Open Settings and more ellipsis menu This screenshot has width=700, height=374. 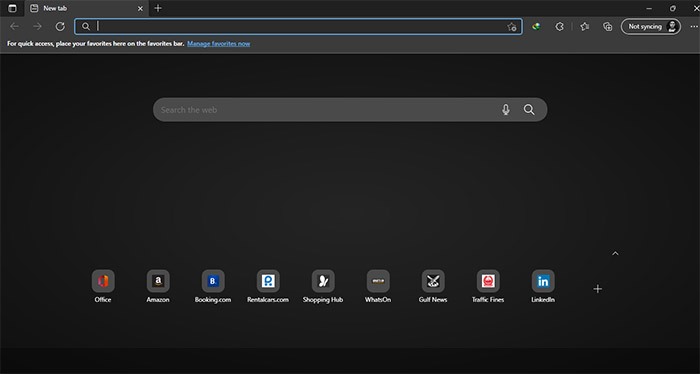click(694, 26)
